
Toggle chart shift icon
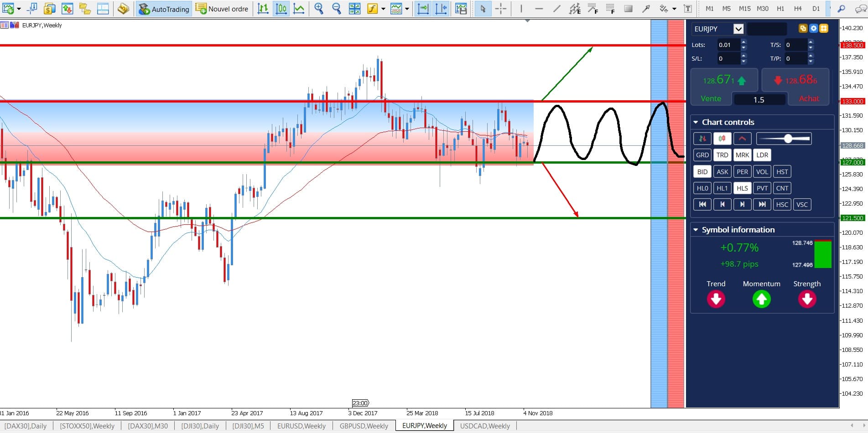pyautogui.click(x=441, y=9)
